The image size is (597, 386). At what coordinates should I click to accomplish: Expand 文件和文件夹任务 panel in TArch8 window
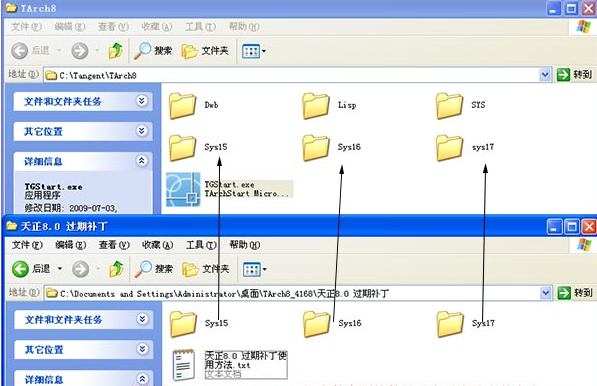click(x=142, y=101)
